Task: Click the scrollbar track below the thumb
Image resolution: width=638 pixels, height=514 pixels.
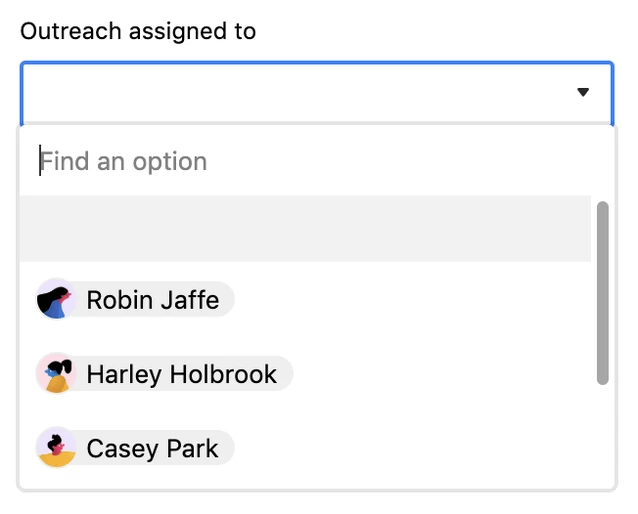Action: 603,435
